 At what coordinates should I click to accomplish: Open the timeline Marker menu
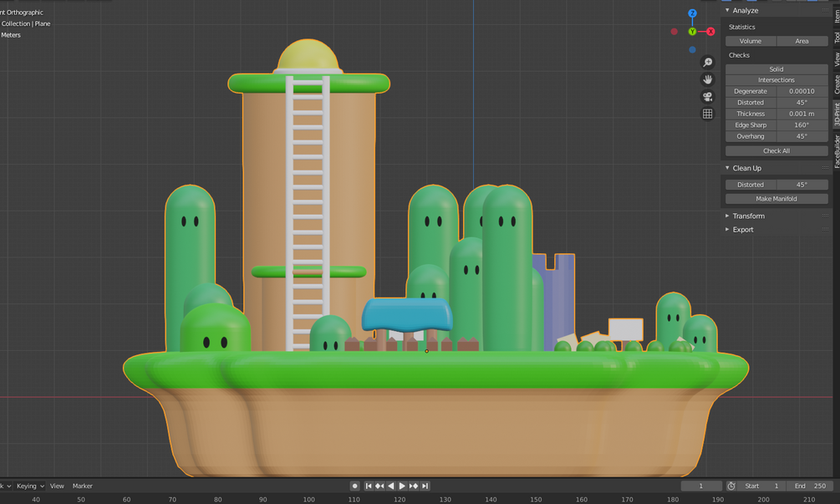pos(83,486)
